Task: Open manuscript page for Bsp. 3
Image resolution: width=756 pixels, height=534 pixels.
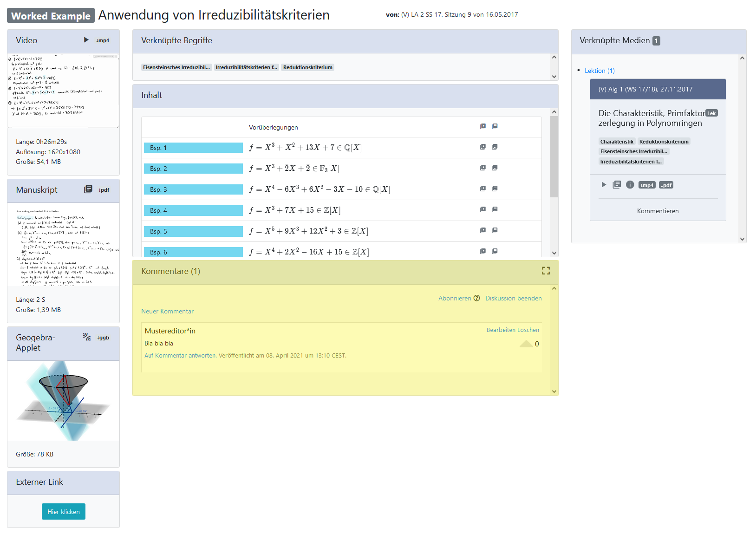Action: (495, 189)
